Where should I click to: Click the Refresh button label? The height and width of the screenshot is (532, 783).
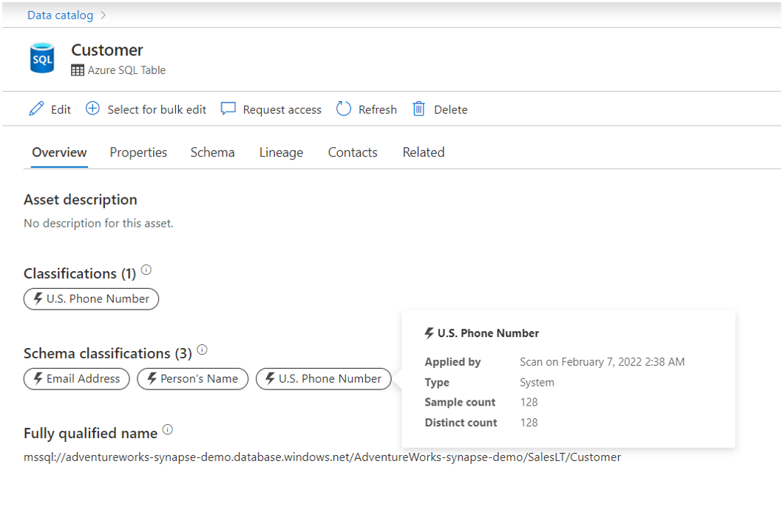378,110
